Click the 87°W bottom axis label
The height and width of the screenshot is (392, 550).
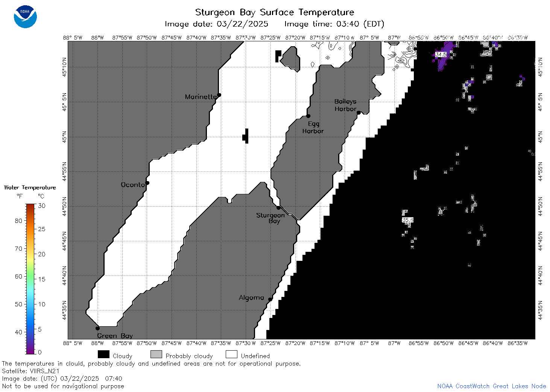(394, 343)
